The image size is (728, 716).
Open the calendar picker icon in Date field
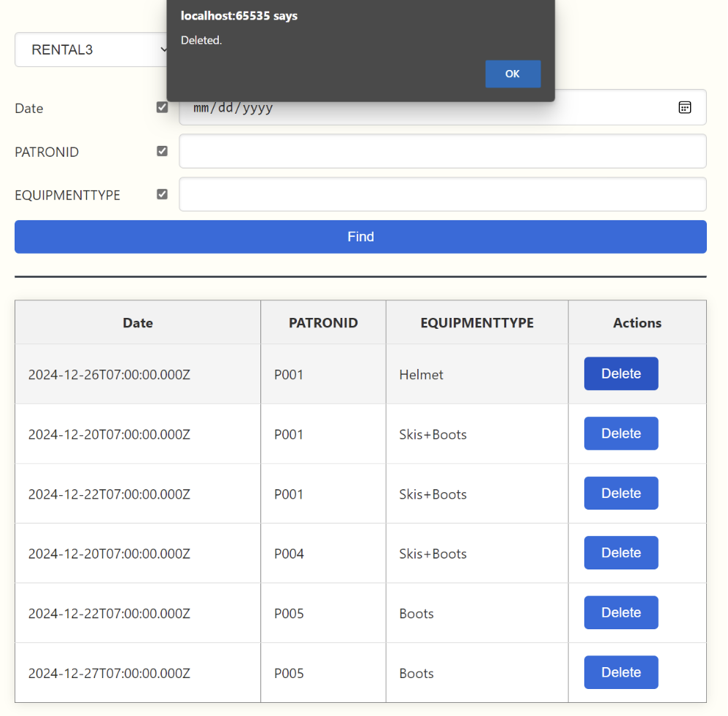(684, 107)
